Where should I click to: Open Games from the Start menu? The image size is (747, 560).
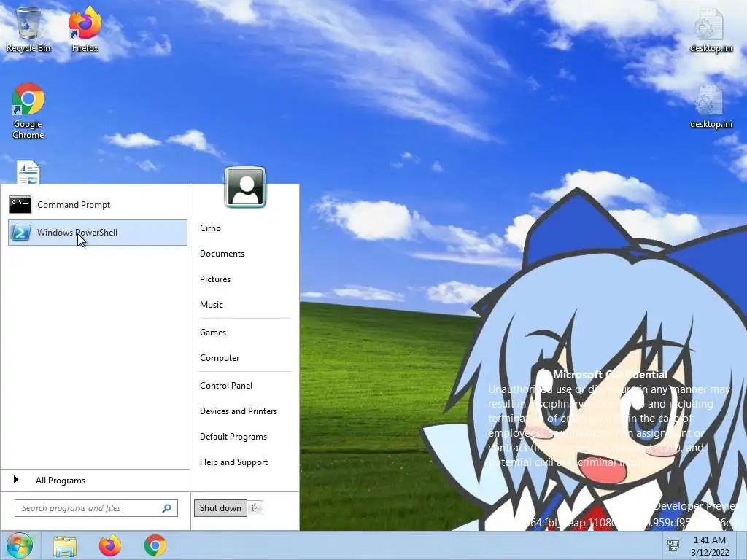(212, 332)
